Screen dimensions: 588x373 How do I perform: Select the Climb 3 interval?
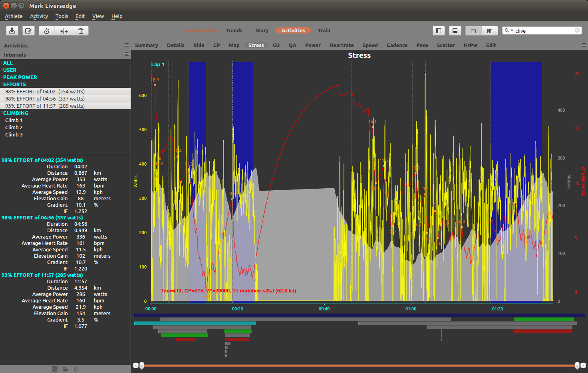(x=65, y=135)
